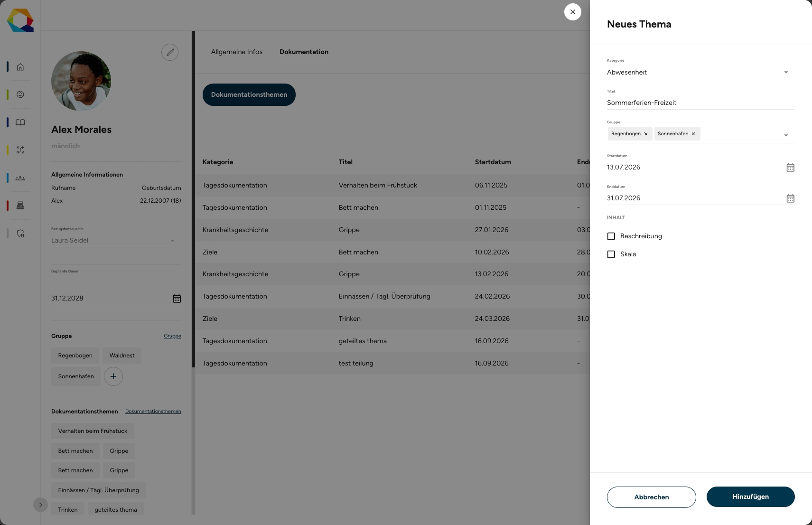Open the Startdatum calendar picker icon

[x=790, y=168]
